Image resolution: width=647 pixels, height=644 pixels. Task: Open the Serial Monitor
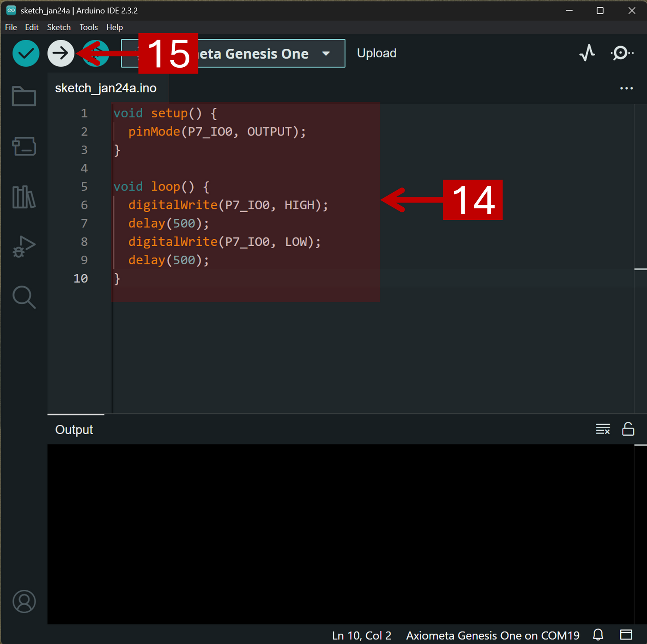[x=622, y=53]
